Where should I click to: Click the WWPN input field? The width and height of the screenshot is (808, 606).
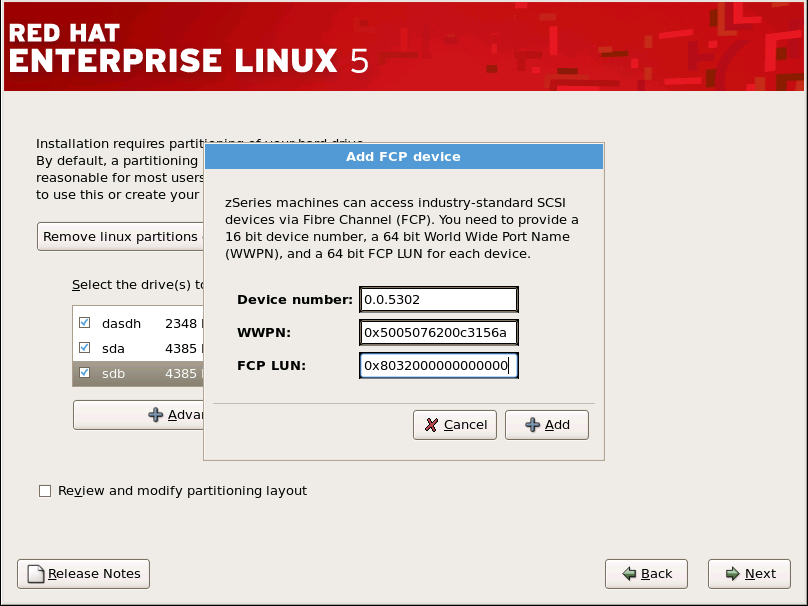coord(437,332)
